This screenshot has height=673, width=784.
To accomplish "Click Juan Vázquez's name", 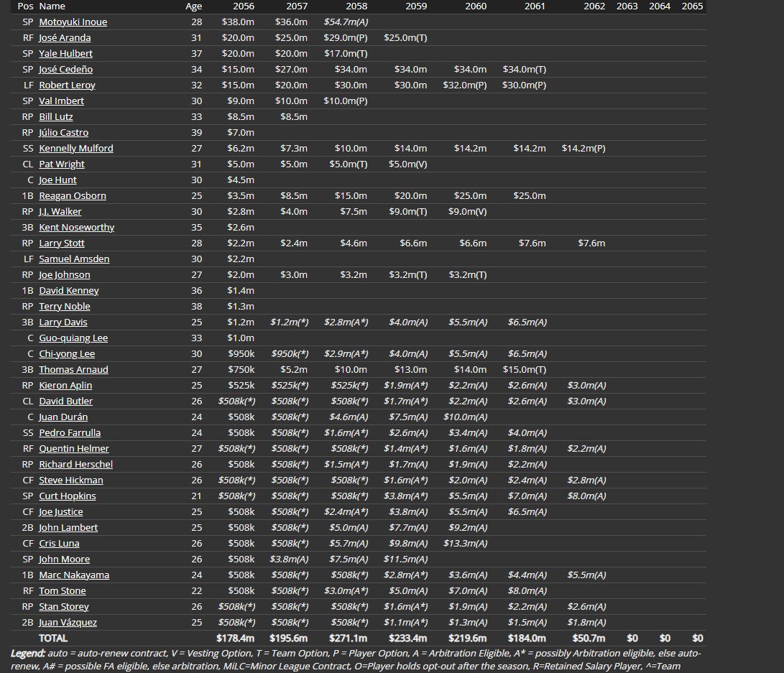I will 68,623.
